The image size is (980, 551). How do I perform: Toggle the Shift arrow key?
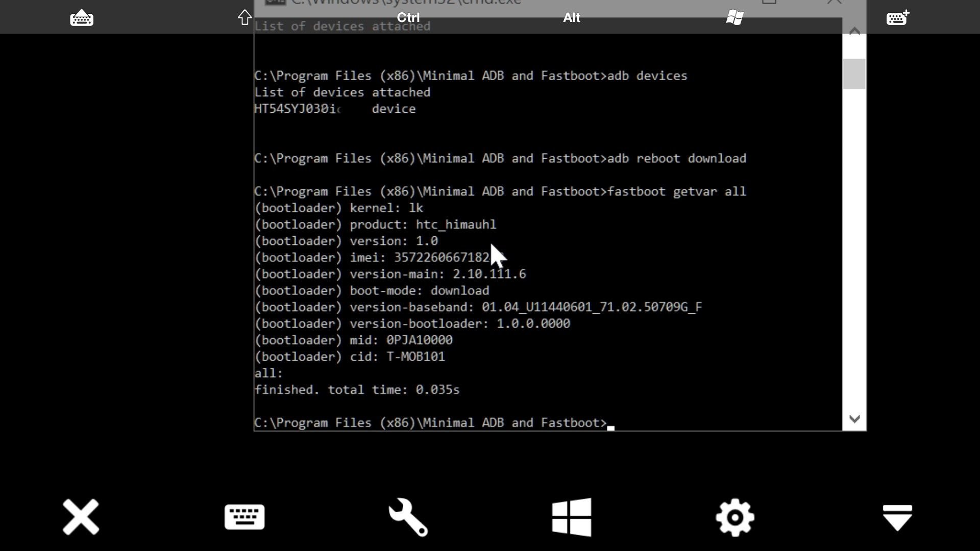tap(245, 17)
